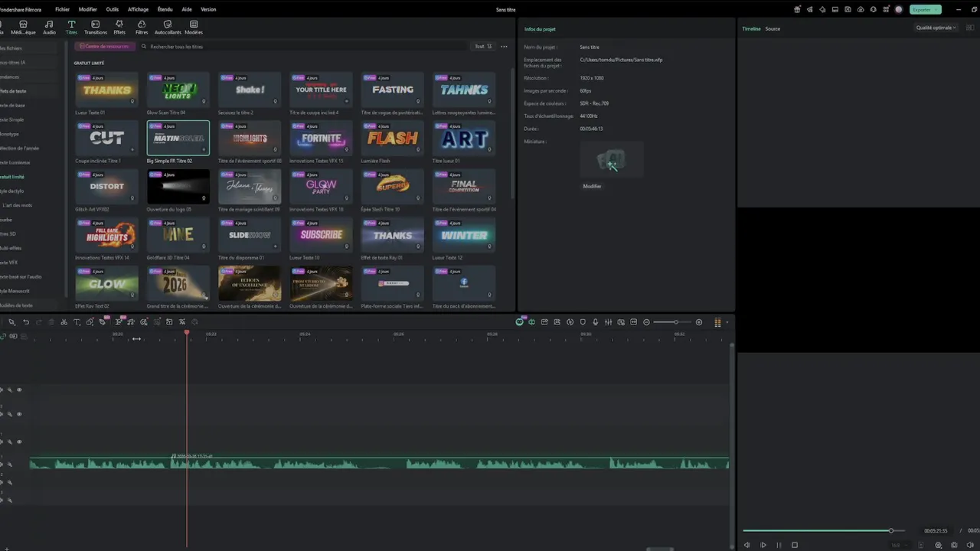Toggle visibility eye on second track
The width and height of the screenshot is (980, 551).
19,414
